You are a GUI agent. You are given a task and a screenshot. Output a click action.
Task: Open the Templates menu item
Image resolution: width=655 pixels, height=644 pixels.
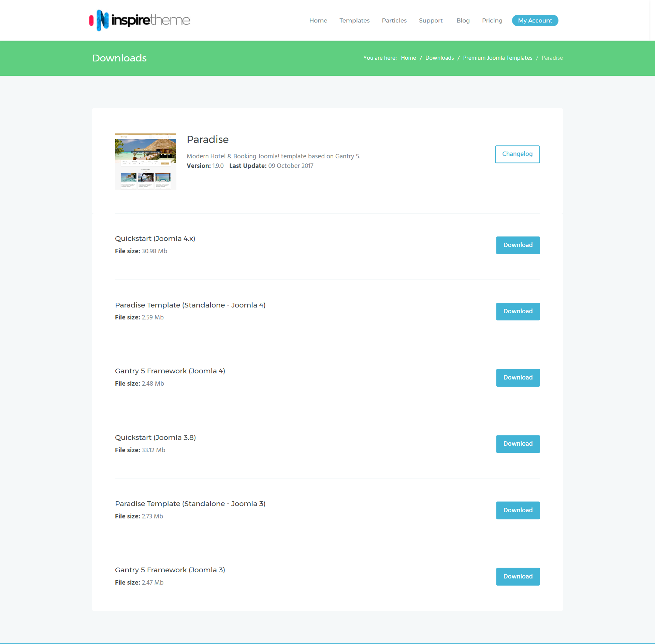(354, 20)
